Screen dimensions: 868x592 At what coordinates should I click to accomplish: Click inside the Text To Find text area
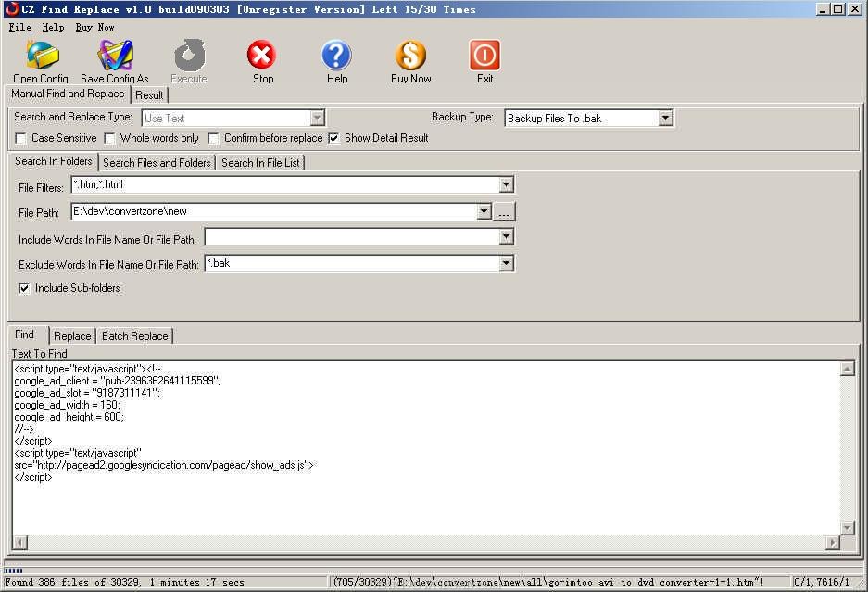pyautogui.click(x=426, y=447)
